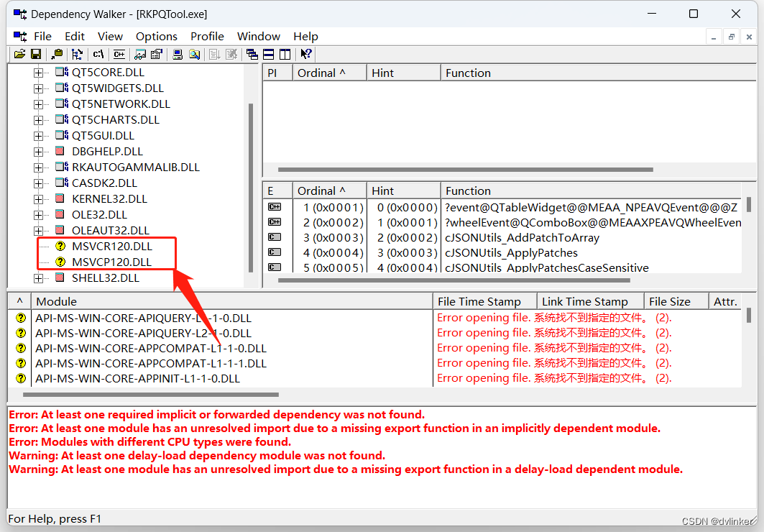Select MSVCR120.DLL in the module tree
Viewport: 764px width, 532px height.
click(x=111, y=247)
